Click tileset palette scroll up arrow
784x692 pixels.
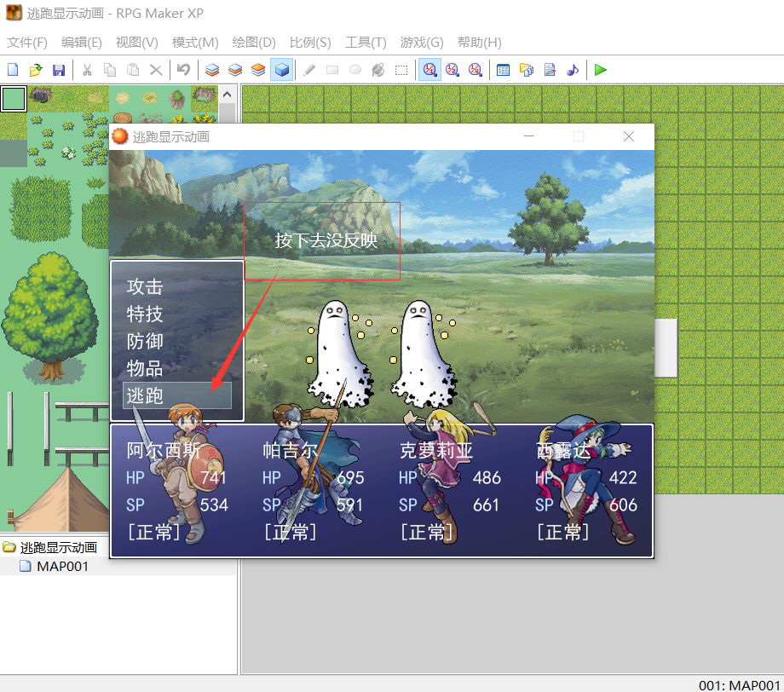coord(227,94)
